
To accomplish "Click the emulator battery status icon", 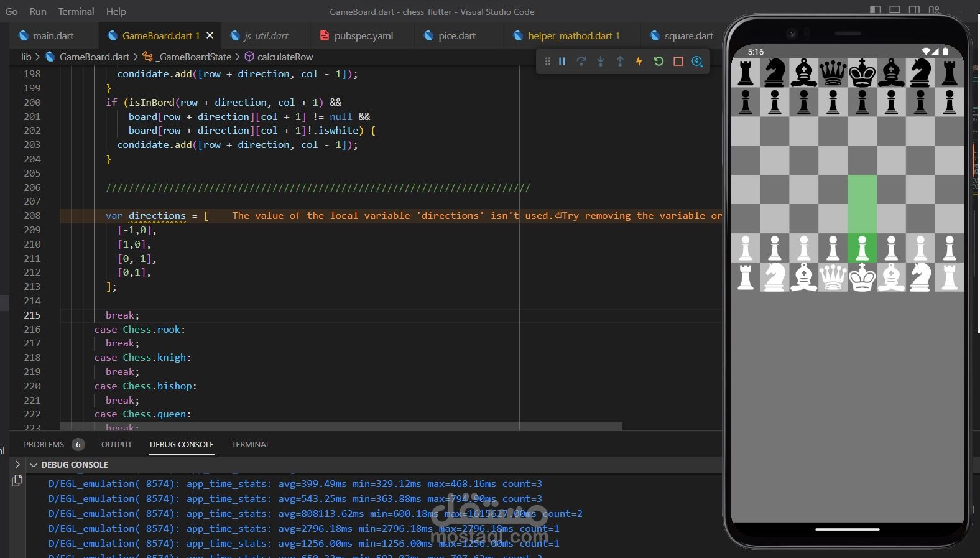I will 945,52.
